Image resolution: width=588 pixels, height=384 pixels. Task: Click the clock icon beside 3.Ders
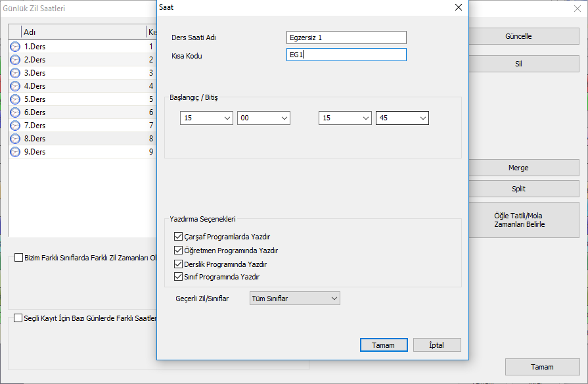(15, 73)
